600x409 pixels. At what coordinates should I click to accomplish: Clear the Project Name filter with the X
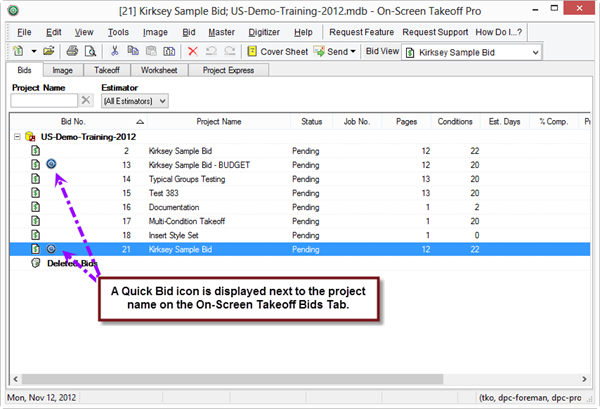click(x=86, y=100)
